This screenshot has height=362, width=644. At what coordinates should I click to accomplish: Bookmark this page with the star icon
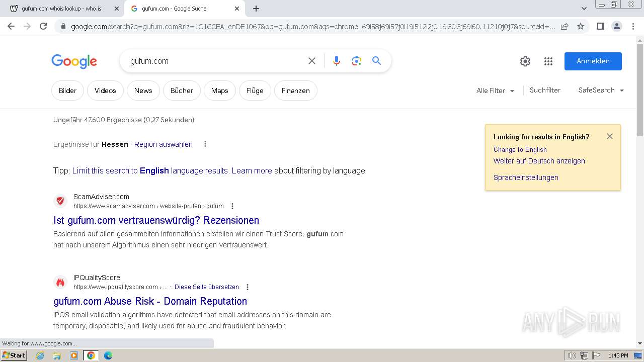(x=581, y=26)
